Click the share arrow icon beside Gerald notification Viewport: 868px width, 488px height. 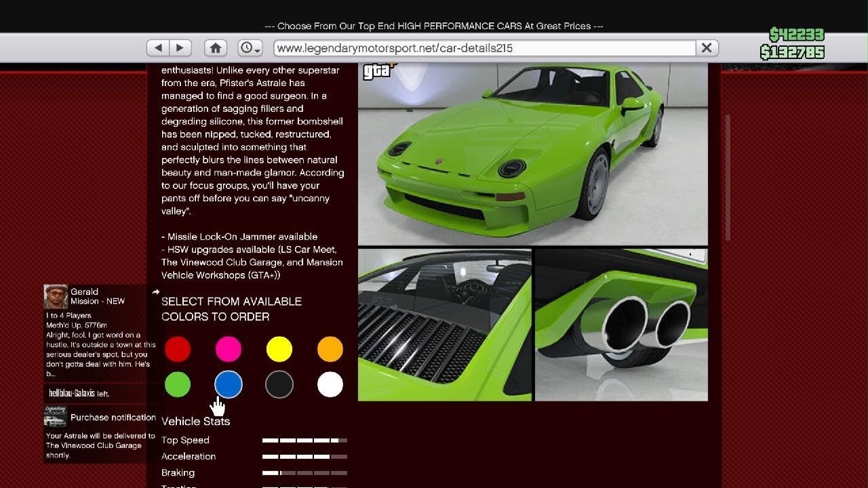click(155, 292)
